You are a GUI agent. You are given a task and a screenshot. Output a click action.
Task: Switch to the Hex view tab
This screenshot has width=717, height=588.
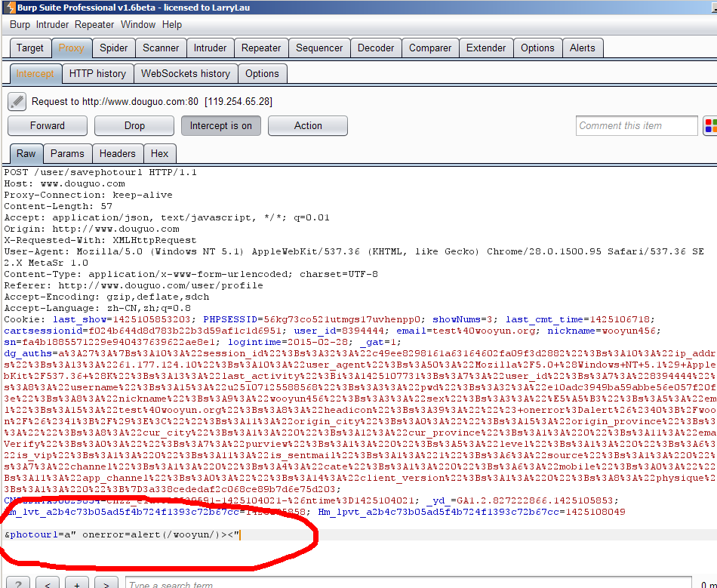pyautogui.click(x=159, y=154)
